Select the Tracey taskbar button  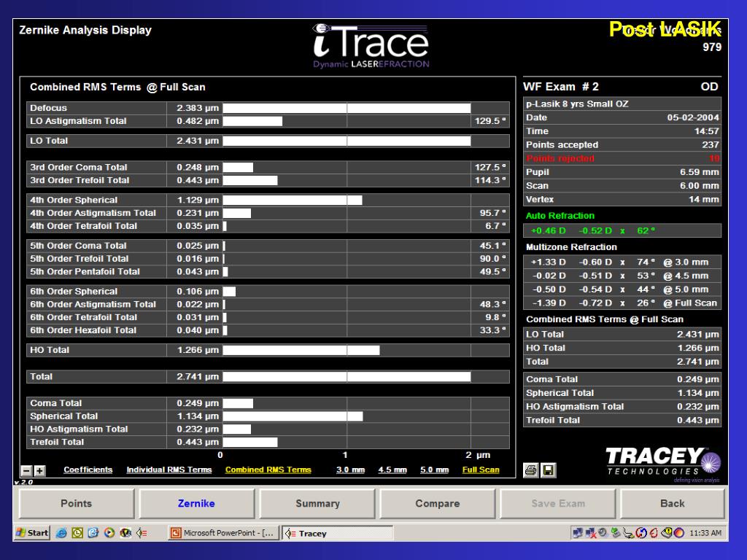pos(337,533)
